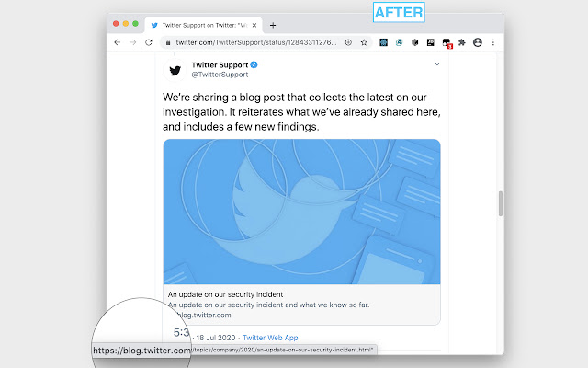Select the Twitter Support on Twitter tab
Image resolution: width=588 pixels, height=368 pixels.
click(x=204, y=25)
